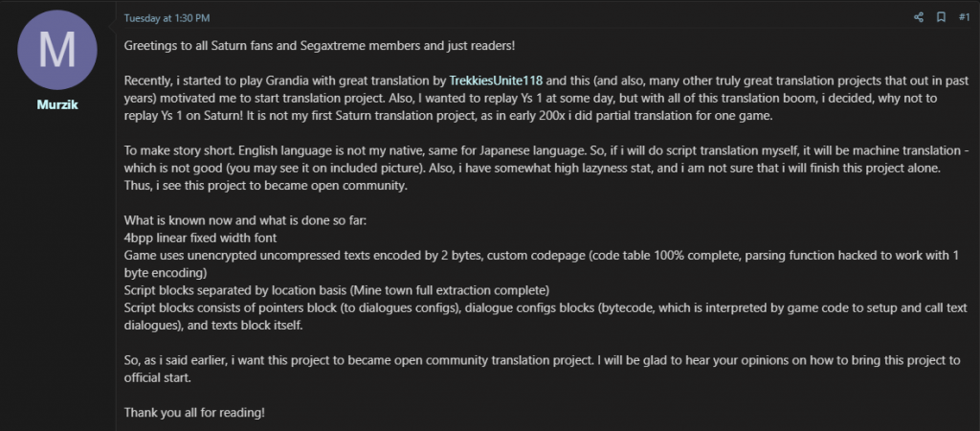Image resolution: width=980 pixels, height=431 pixels.
Task: Click the 'Thank you all for reading!' line
Action: (194, 413)
